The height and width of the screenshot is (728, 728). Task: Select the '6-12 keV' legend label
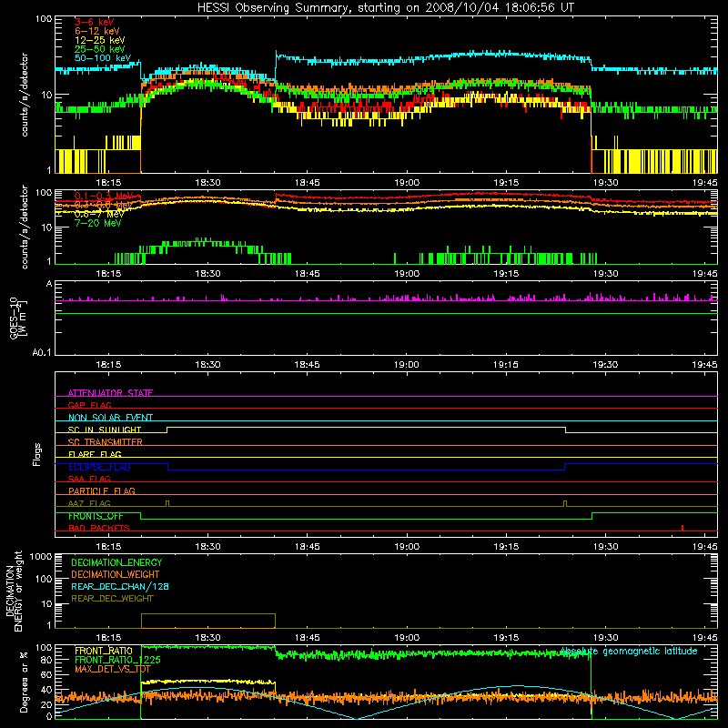pyautogui.click(x=96, y=31)
